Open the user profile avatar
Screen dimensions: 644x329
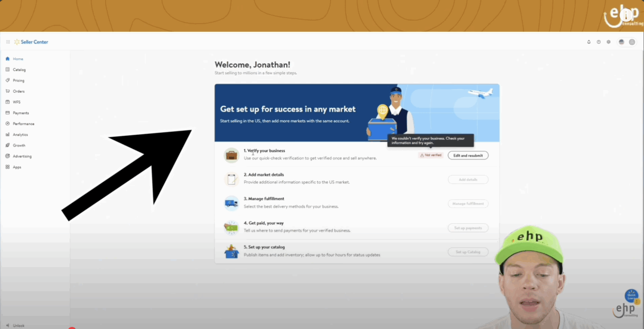click(x=632, y=42)
